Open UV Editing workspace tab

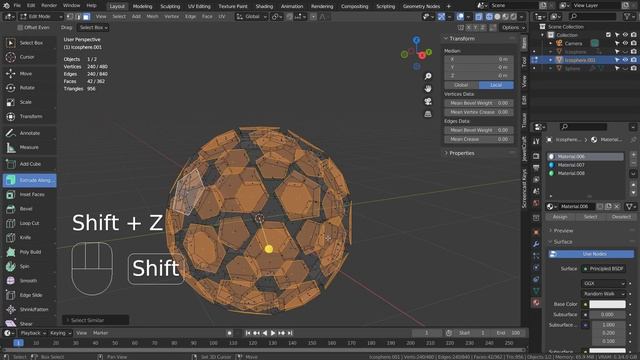[x=199, y=6]
